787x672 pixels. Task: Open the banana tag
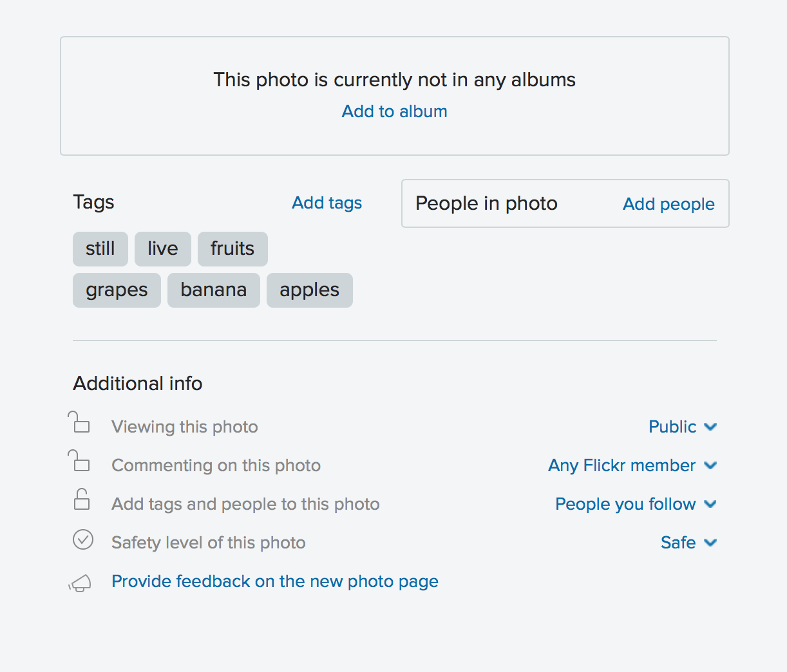(213, 290)
